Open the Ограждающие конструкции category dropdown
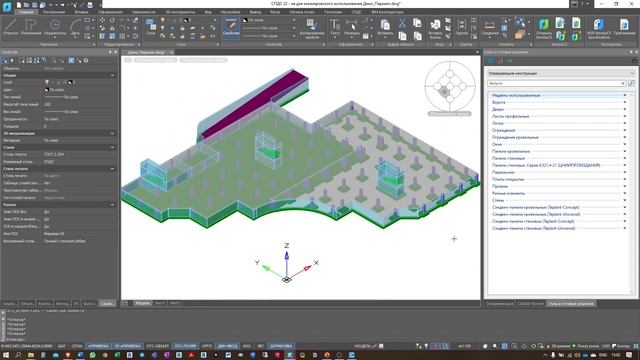 coord(561,73)
